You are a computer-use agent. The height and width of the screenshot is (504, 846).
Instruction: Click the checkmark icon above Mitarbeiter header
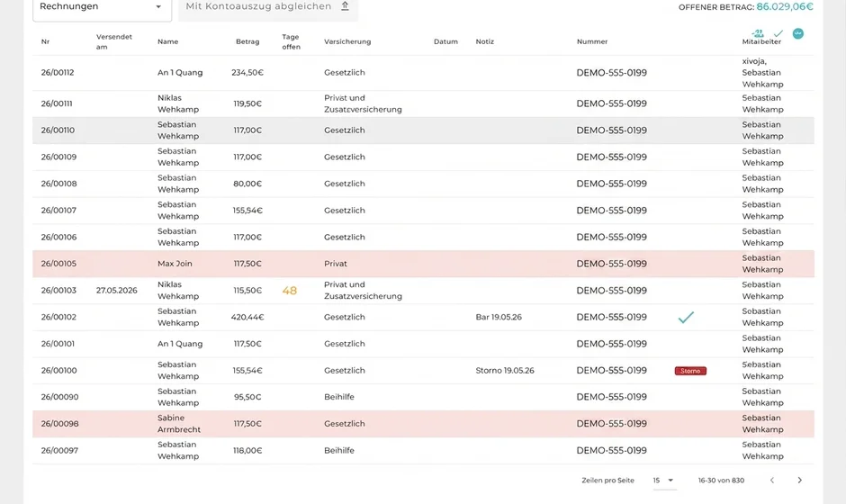click(778, 33)
